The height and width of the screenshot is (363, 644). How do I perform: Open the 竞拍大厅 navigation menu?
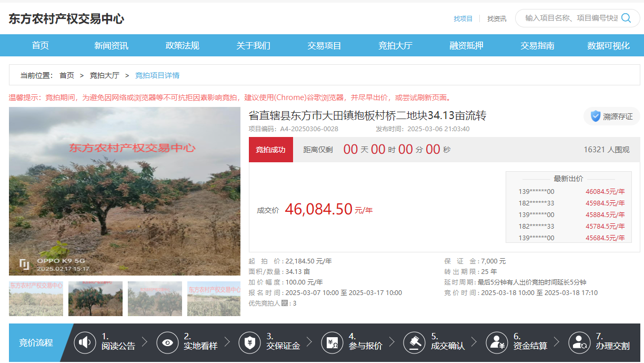(x=395, y=45)
